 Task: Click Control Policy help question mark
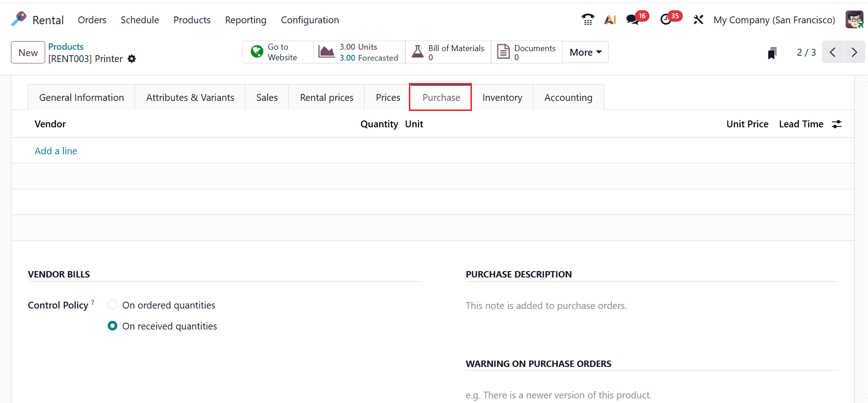pos(93,302)
